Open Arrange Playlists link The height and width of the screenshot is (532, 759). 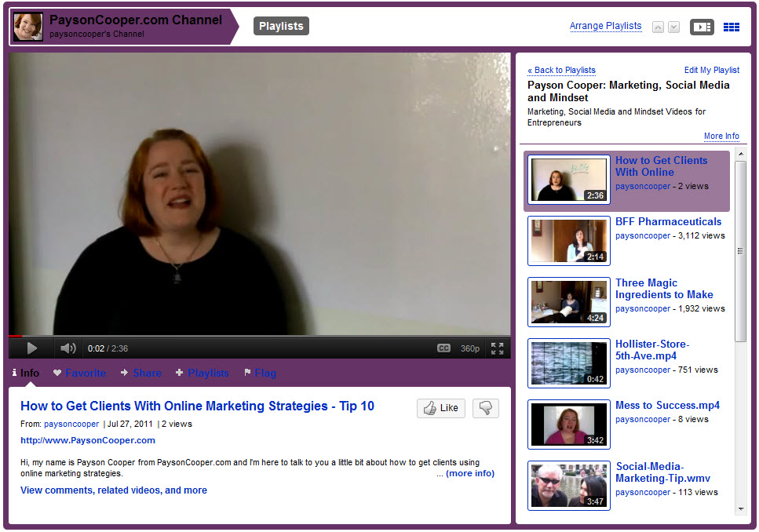606,26
